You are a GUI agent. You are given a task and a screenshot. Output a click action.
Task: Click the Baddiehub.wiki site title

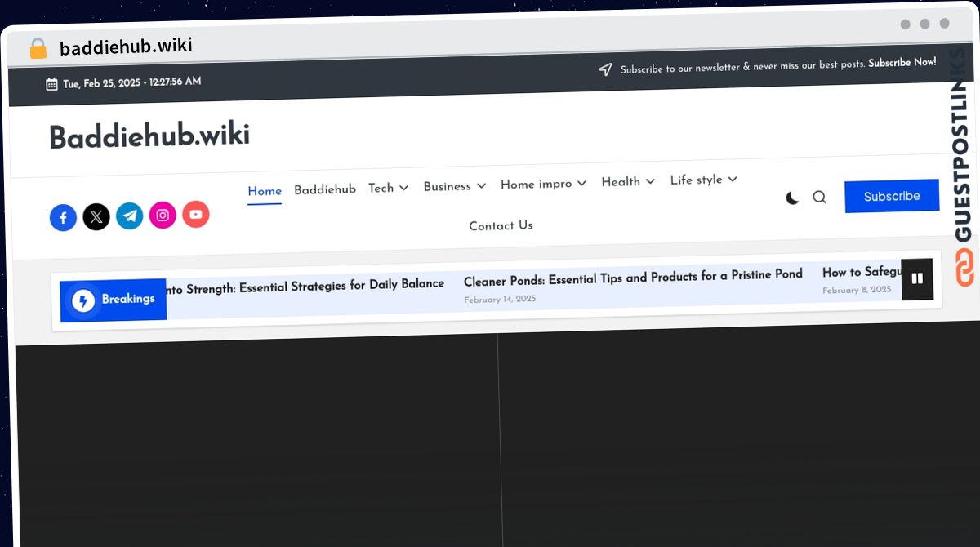click(149, 136)
